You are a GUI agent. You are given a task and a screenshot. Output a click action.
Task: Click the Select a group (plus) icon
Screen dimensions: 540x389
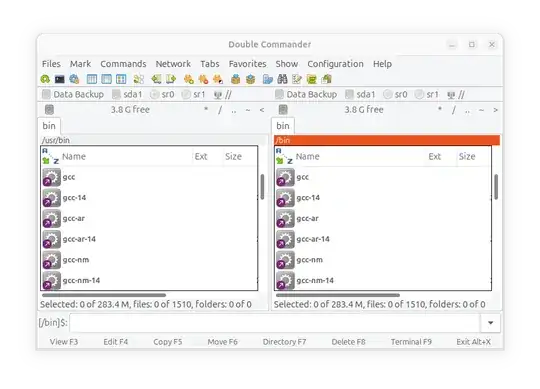tap(188, 79)
